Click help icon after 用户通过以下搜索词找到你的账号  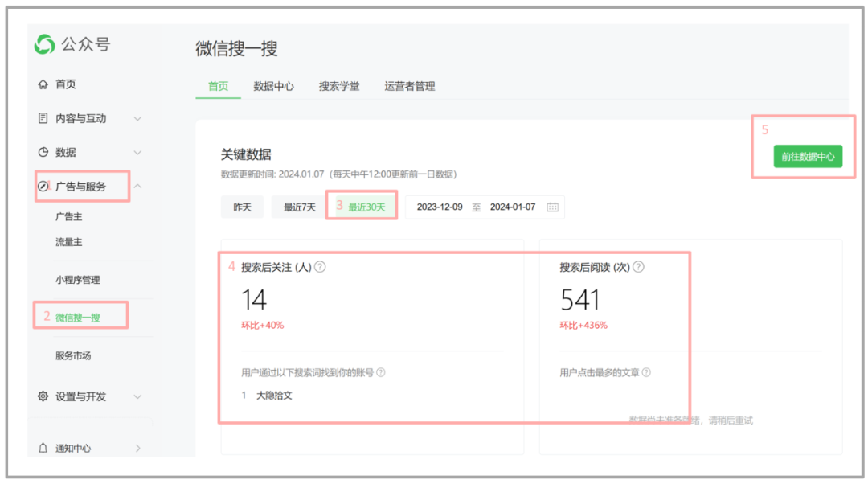coord(381,372)
